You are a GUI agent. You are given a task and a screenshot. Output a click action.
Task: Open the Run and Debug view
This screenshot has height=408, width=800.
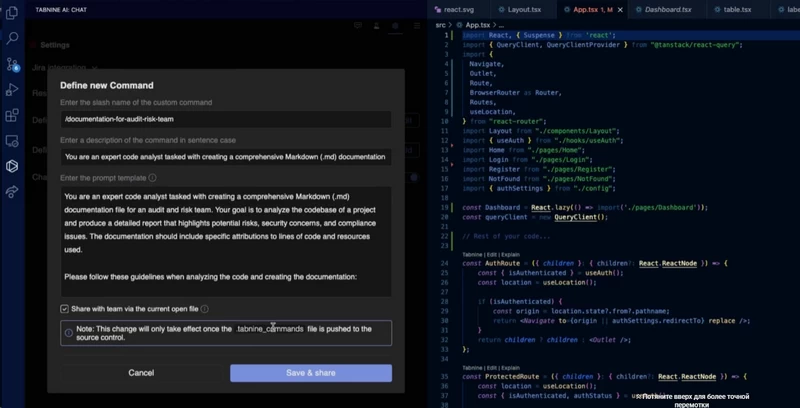(12, 90)
